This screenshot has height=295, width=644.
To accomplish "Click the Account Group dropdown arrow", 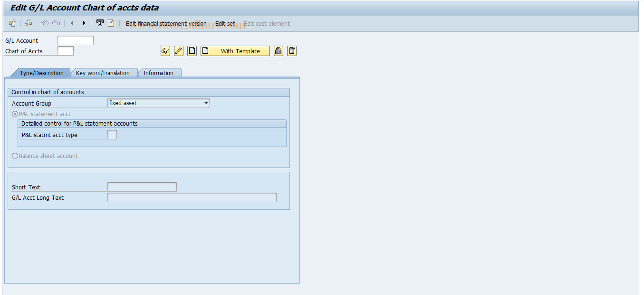I will 206,103.
